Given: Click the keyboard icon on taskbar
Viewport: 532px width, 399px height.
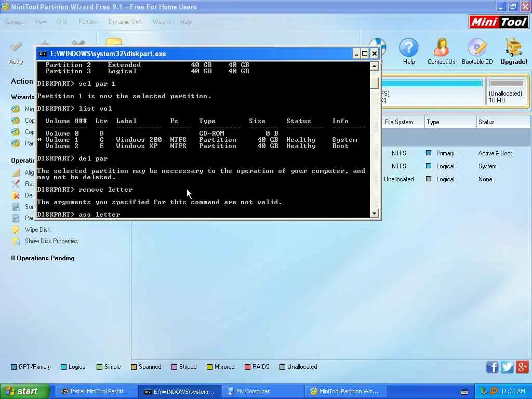Looking at the screenshot, I should [465, 392].
